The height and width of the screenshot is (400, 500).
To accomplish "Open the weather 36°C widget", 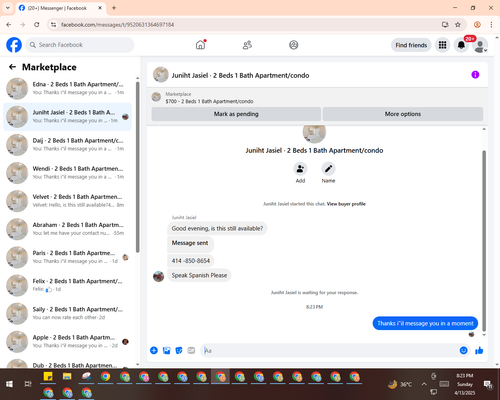I will [400, 384].
